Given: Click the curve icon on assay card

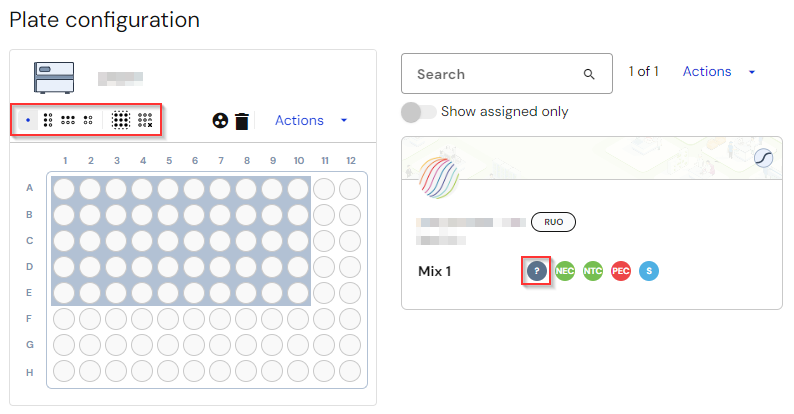Looking at the screenshot, I should click(x=763, y=158).
